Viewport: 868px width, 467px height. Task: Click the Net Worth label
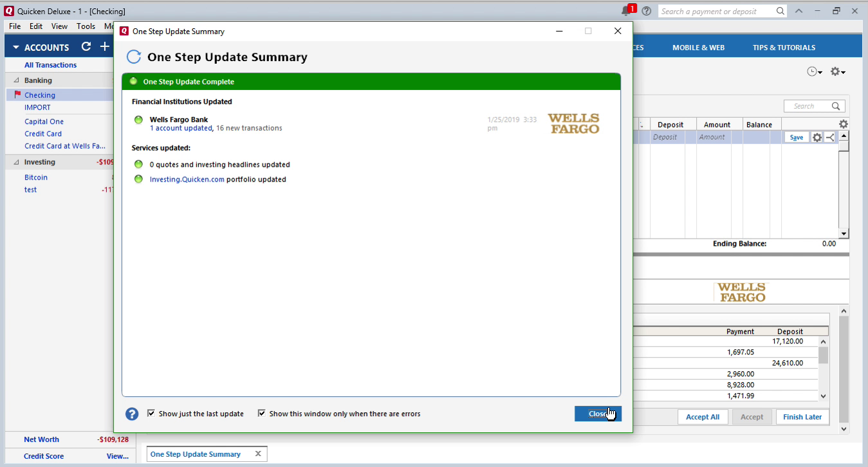pos(41,439)
